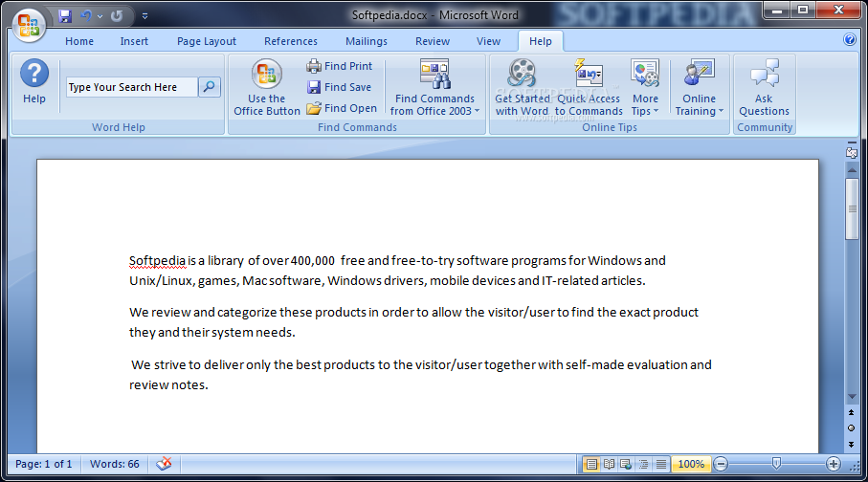Open word count from Words: 66
Screen dimensions: 868x482
click(115, 464)
